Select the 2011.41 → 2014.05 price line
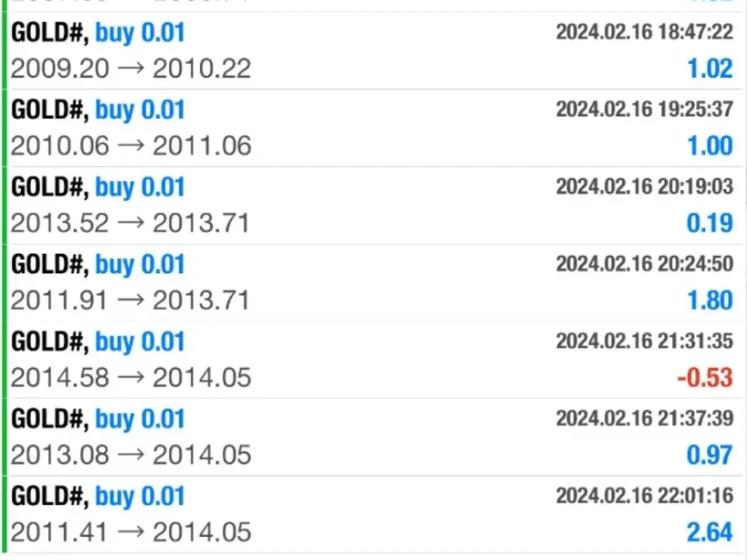747x560 pixels. (131, 533)
